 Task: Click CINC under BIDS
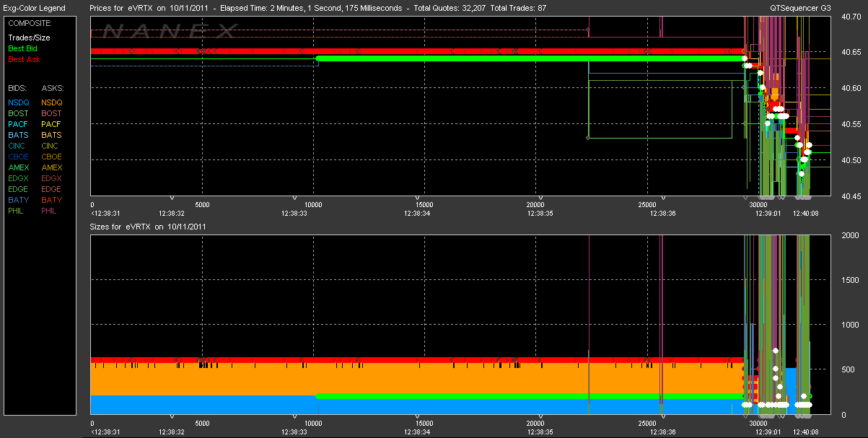pos(18,146)
